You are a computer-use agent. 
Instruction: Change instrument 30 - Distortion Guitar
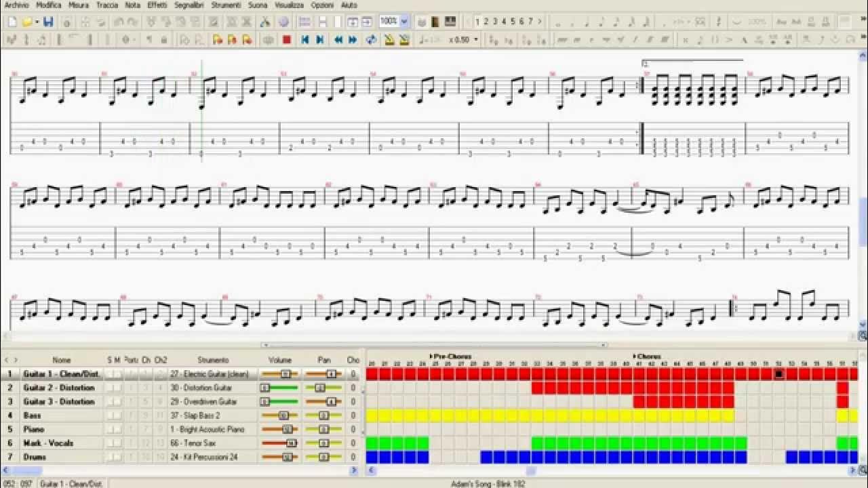pyautogui.click(x=202, y=388)
